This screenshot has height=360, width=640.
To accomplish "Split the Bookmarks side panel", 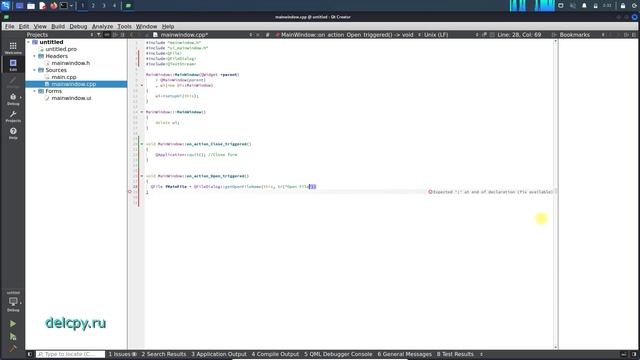I will (626, 35).
